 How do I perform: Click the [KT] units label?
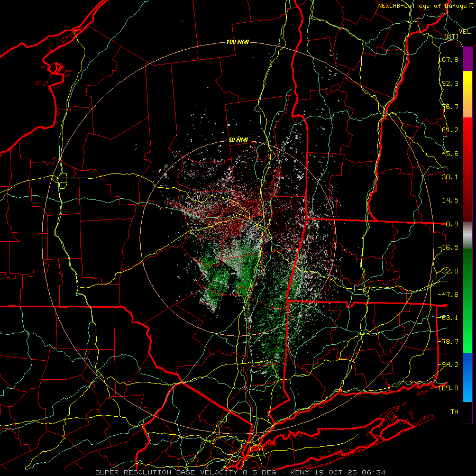(x=452, y=36)
